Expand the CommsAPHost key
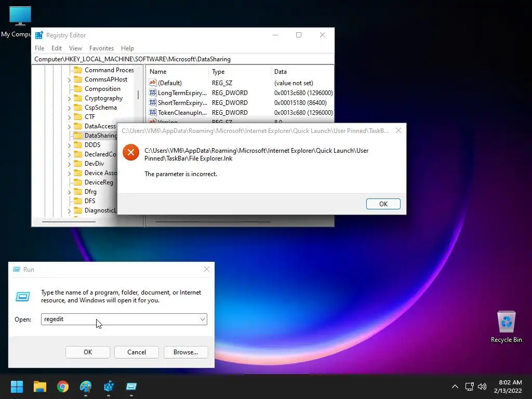The image size is (532, 399). pyautogui.click(x=69, y=79)
